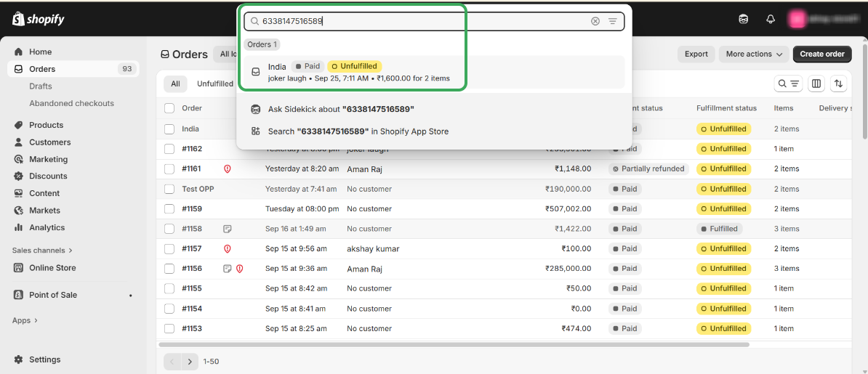This screenshot has width=868, height=374.
Task: Check the India order row checkbox
Action: tap(169, 129)
